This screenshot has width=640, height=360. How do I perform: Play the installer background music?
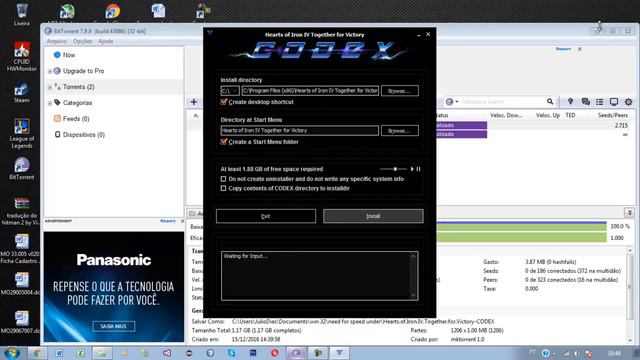412,169
